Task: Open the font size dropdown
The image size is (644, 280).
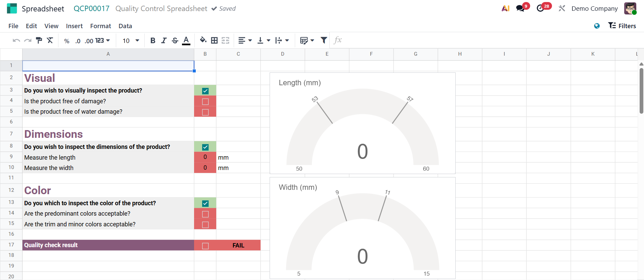Action: coord(131,41)
